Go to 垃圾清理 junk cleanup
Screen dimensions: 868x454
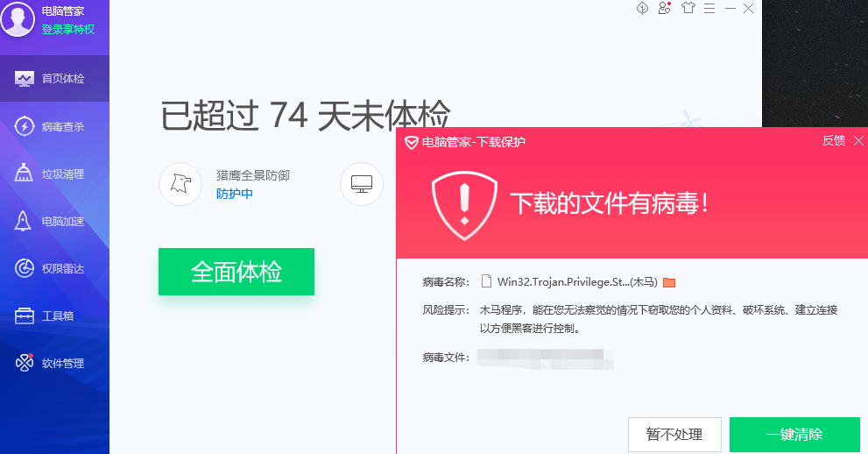tap(55, 174)
